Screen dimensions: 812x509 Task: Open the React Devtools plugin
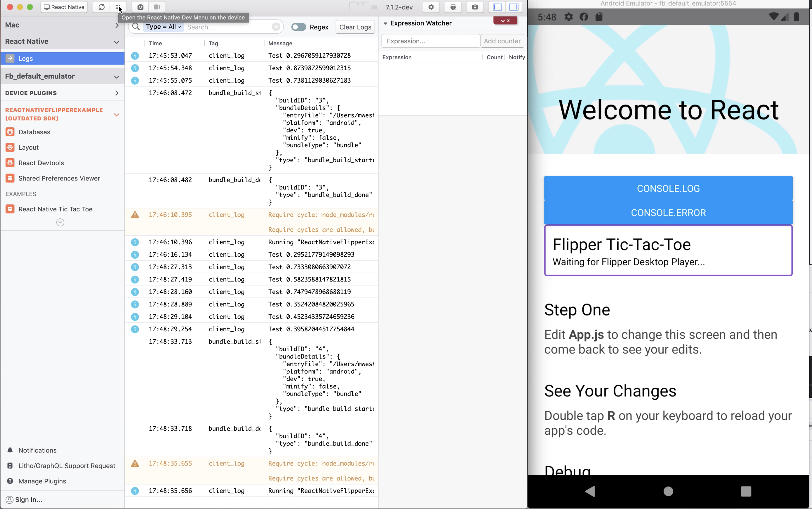point(41,163)
